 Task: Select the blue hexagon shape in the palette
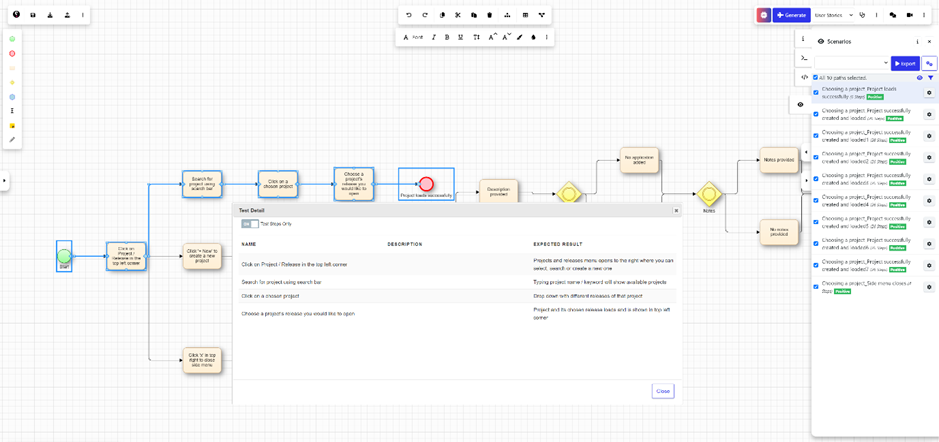[x=12, y=96]
